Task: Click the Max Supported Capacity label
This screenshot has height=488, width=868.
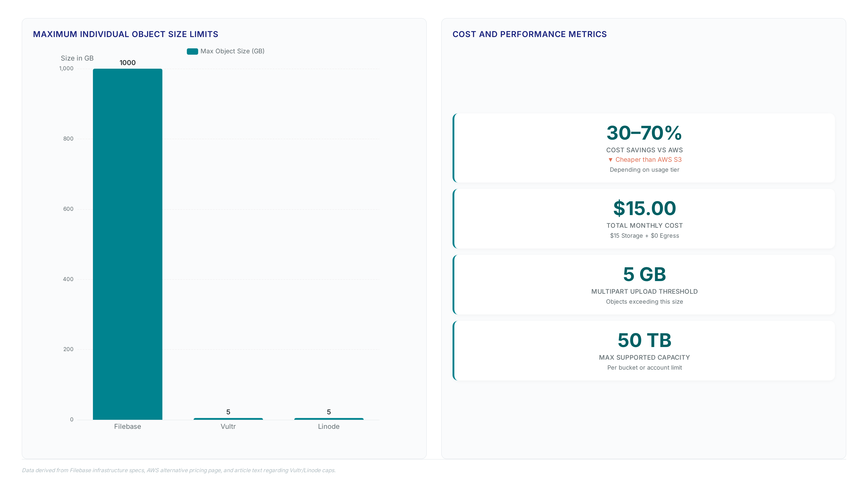Action: pos(645,358)
